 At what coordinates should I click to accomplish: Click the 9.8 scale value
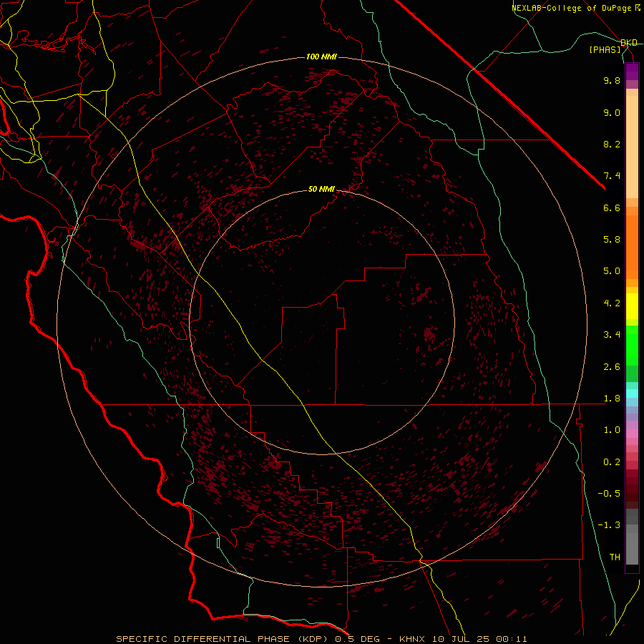612,80
